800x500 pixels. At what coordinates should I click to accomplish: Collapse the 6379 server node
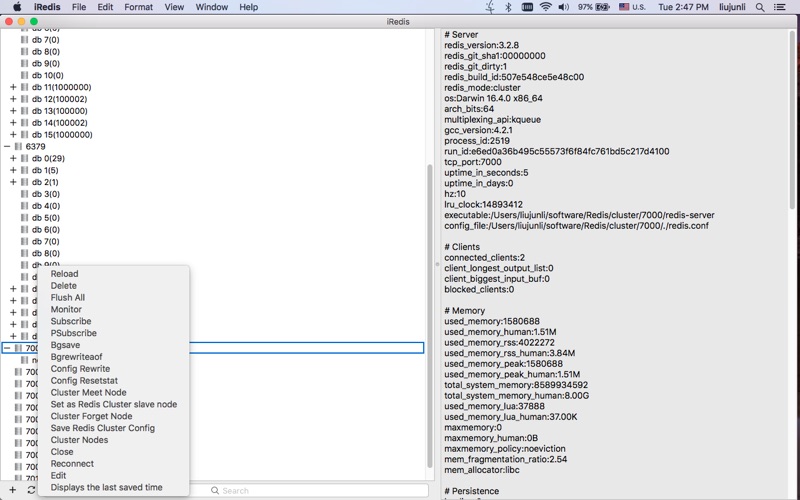7,146
